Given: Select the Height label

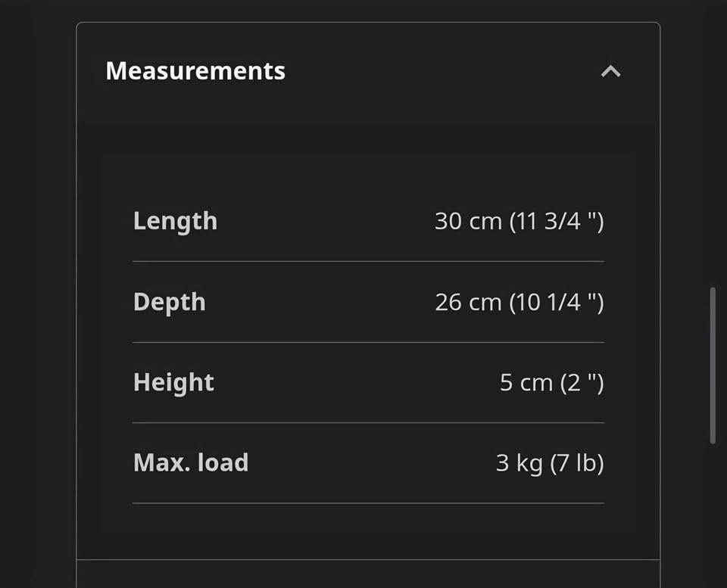Looking at the screenshot, I should pyautogui.click(x=174, y=383).
